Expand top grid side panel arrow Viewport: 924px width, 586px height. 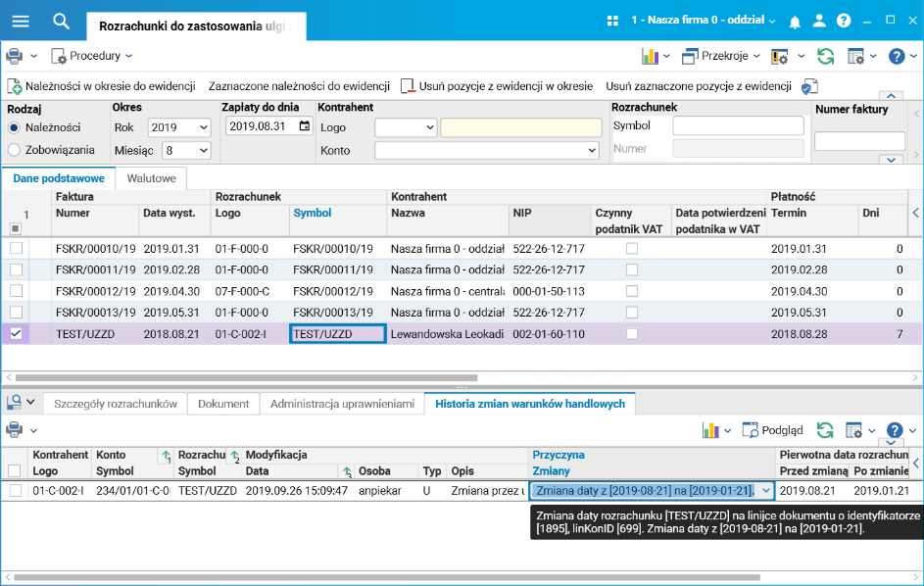[x=915, y=213]
